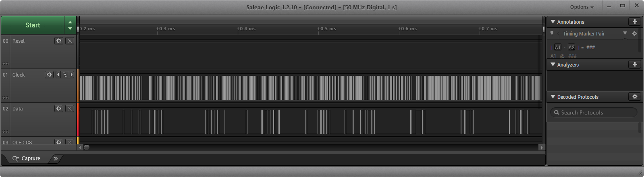Open settings gear for Data channel
The width and height of the screenshot is (644, 177).
(x=59, y=108)
